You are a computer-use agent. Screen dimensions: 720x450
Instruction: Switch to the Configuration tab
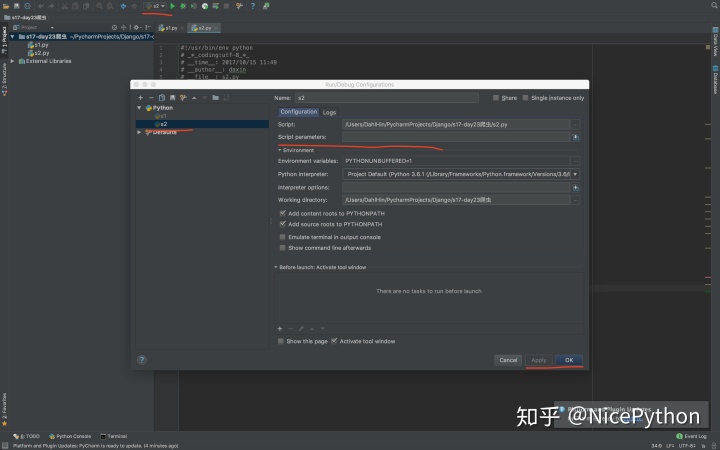click(298, 112)
